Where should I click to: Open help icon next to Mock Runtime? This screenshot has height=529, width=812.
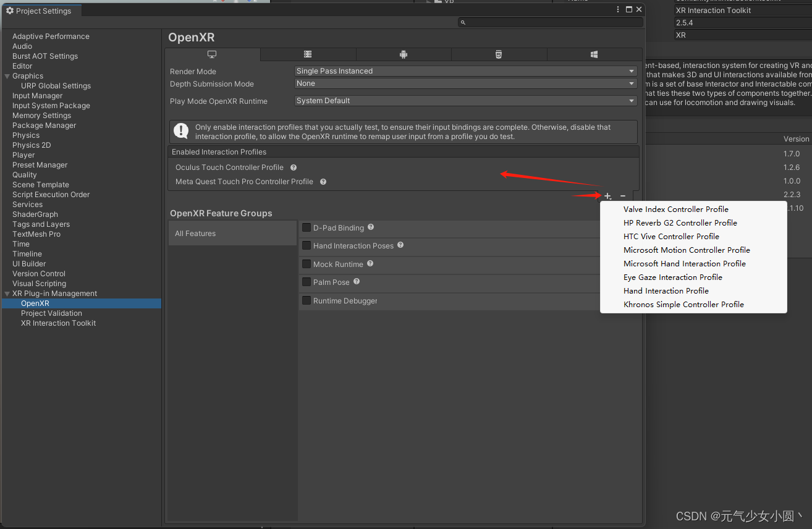pyautogui.click(x=370, y=264)
